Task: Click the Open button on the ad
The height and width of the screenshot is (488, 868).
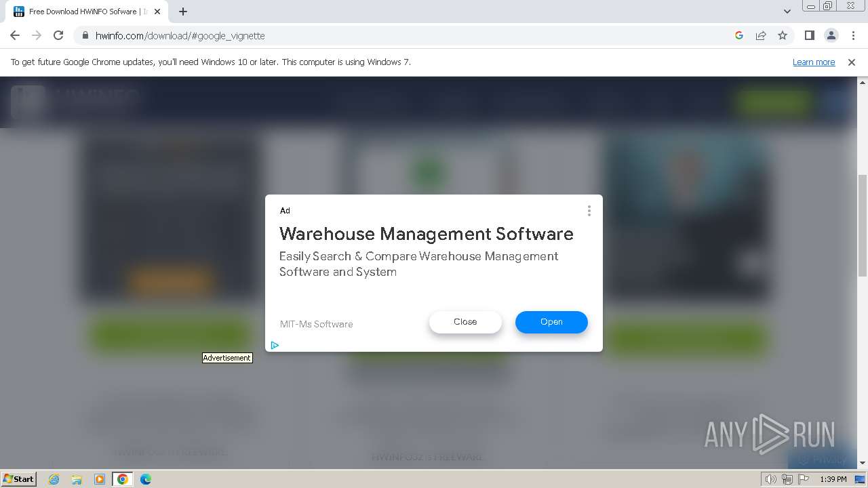Action: [x=551, y=322]
